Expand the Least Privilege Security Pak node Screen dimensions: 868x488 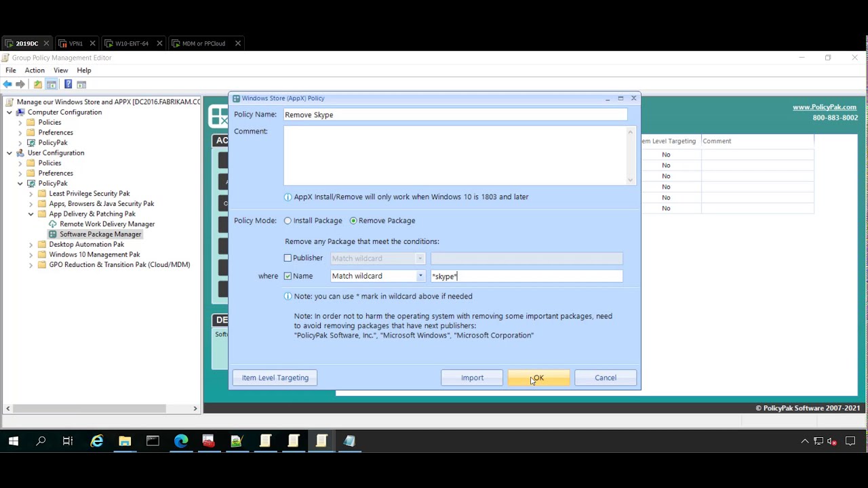tap(31, 194)
